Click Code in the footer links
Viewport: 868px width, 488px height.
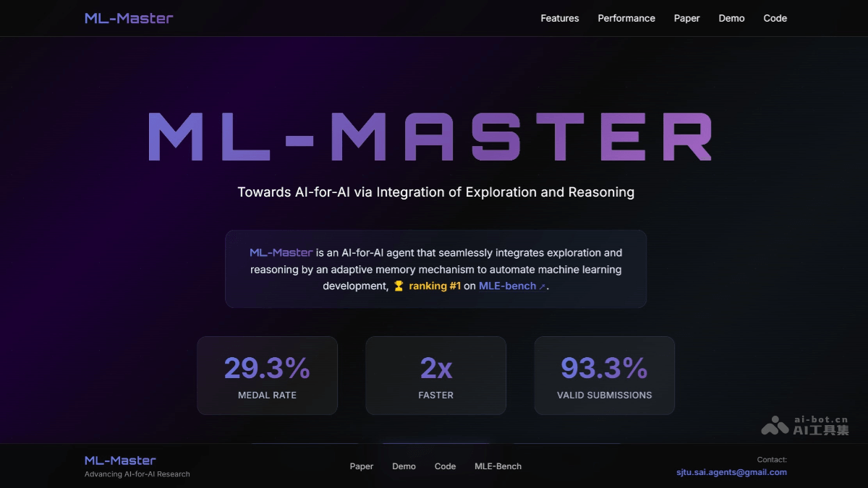(445, 466)
